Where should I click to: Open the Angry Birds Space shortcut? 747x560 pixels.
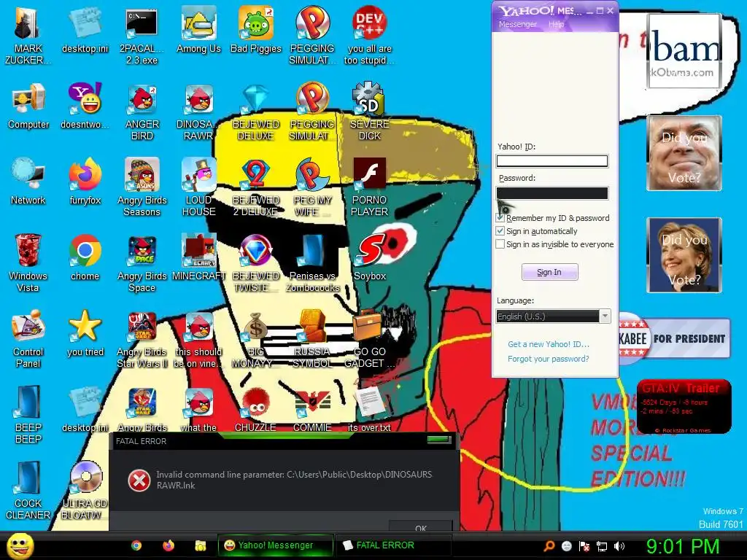click(142, 262)
